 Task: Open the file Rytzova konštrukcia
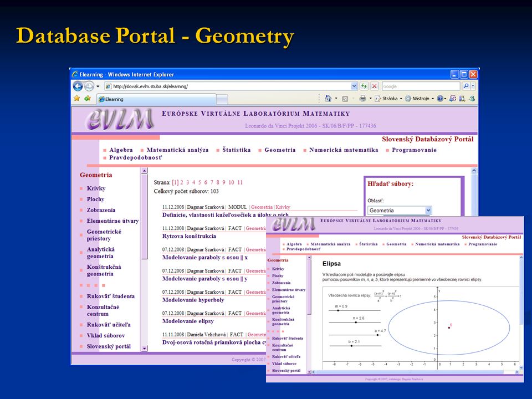[189, 236]
